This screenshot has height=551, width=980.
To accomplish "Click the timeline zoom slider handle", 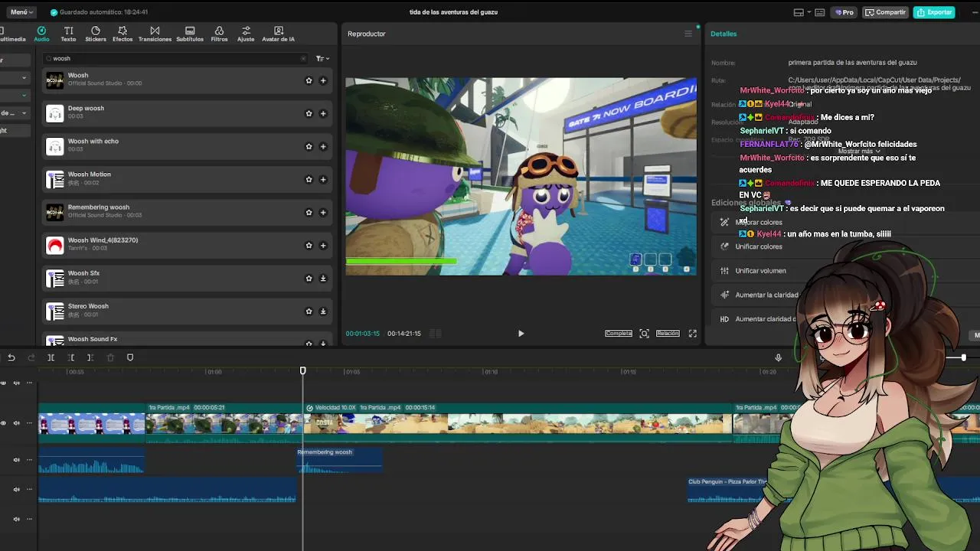I will 963,357.
